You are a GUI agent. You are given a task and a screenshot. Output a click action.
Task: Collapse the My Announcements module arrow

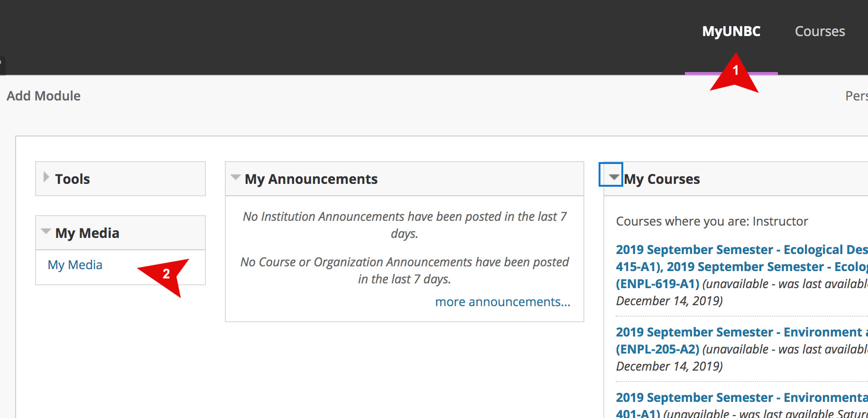pos(235,177)
